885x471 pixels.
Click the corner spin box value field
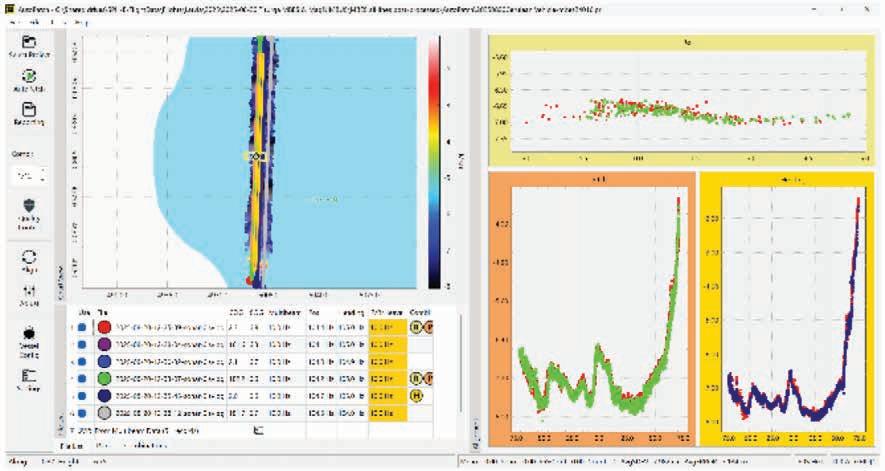(25, 176)
